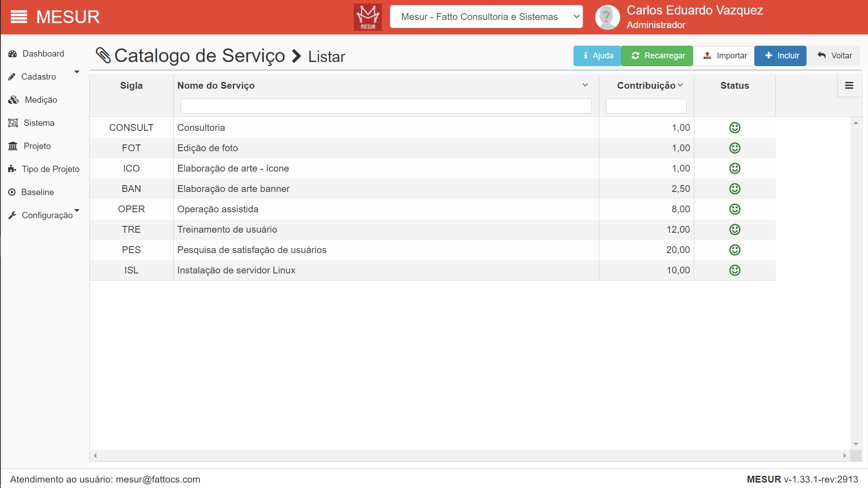This screenshot has width=868, height=488.
Task: Click the Treinamento de usuário service name
Action: tap(227, 230)
